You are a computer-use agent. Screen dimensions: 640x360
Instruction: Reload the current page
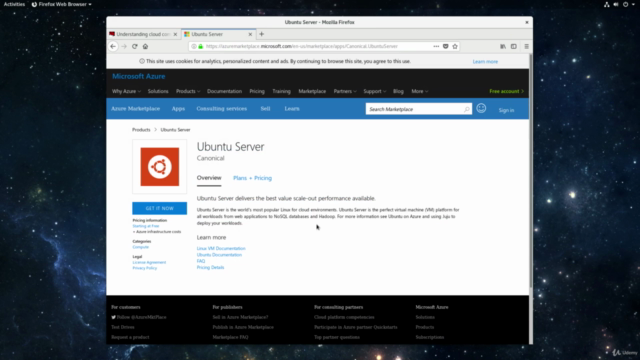pos(135,47)
